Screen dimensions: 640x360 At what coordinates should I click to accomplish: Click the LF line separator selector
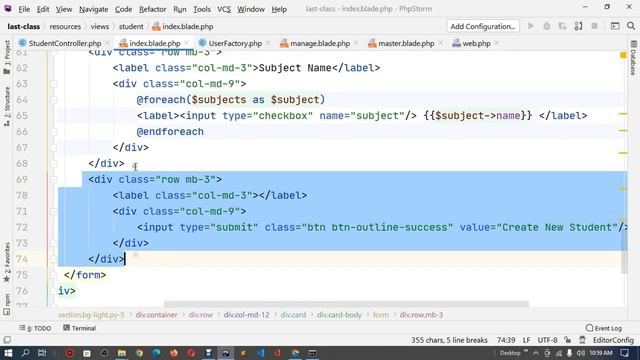pyautogui.click(x=527, y=340)
